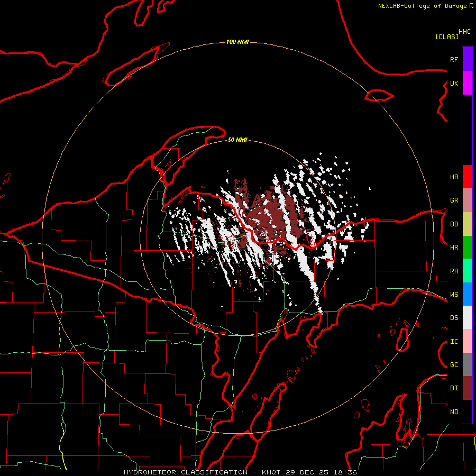Click the GC gray legend swatch
The width and height of the screenshot is (476, 476).
tap(467, 364)
